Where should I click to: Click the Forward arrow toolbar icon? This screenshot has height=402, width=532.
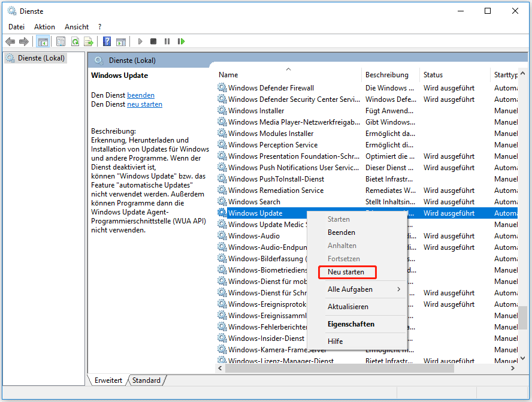tap(24, 41)
